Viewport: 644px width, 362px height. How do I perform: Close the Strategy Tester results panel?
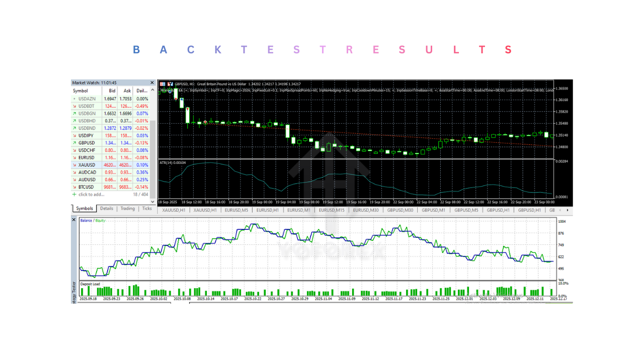(x=73, y=220)
